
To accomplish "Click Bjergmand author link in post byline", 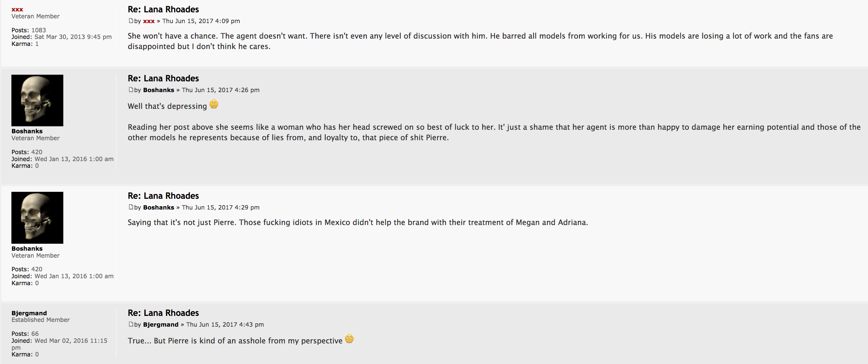I will point(160,324).
